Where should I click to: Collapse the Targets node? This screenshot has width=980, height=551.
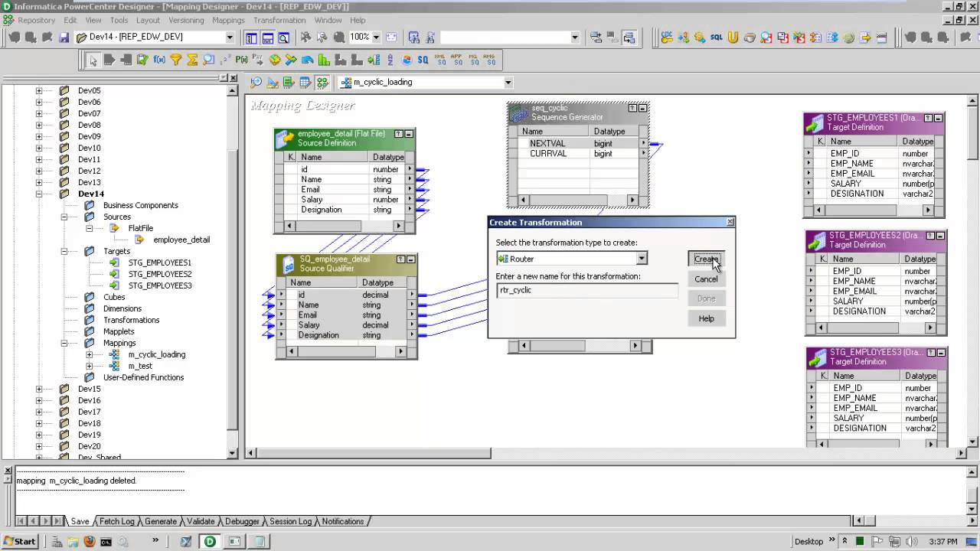click(x=64, y=251)
